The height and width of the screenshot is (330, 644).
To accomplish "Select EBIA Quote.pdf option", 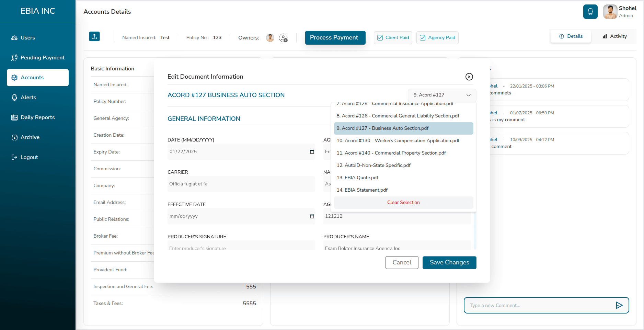I will click(x=403, y=178).
